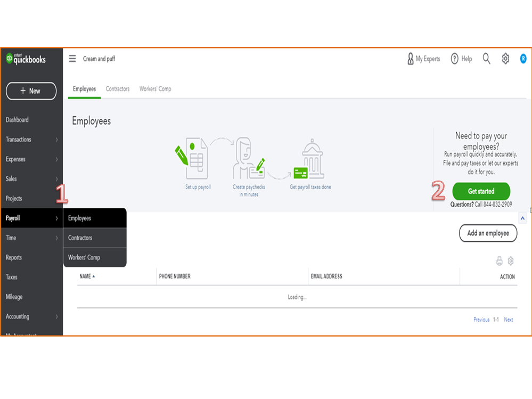Click the ACTION column header
532x399 pixels.
(507, 277)
